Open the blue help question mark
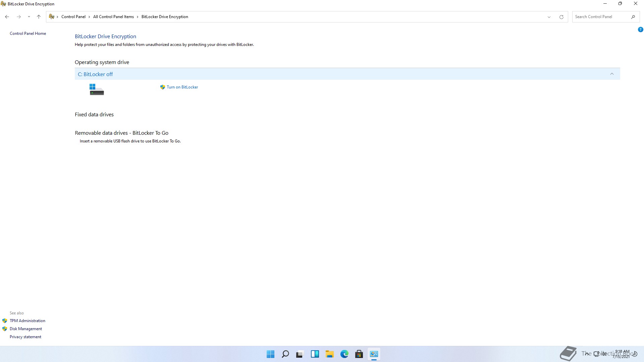 tap(640, 29)
